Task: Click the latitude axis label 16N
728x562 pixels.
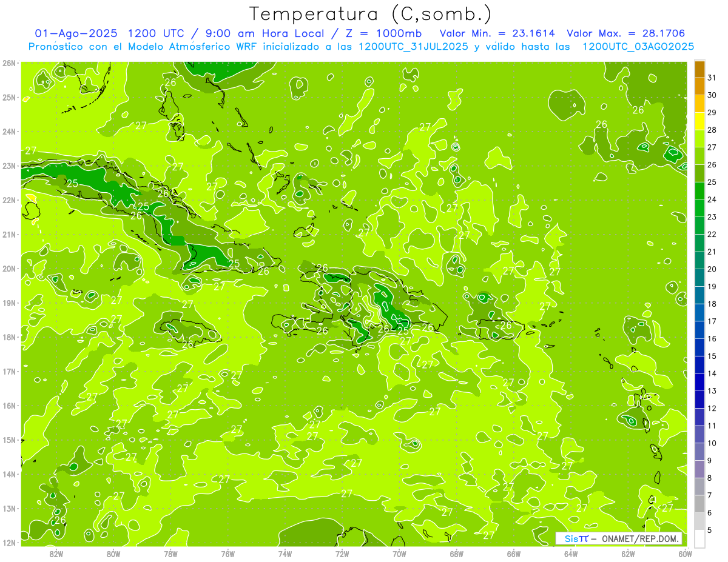Action: pyautogui.click(x=8, y=406)
